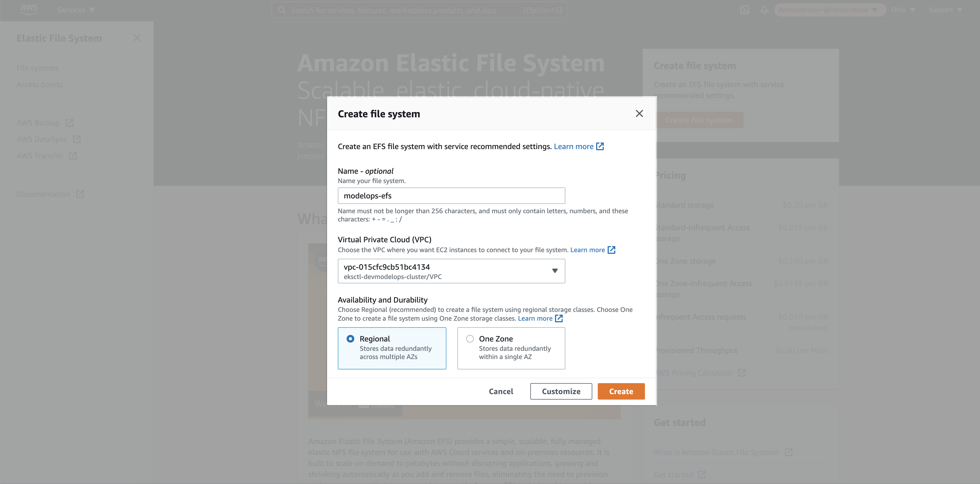The height and width of the screenshot is (484, 980).
Task: Expand the VPC selection dropdown
Action: tap(451, 271)
